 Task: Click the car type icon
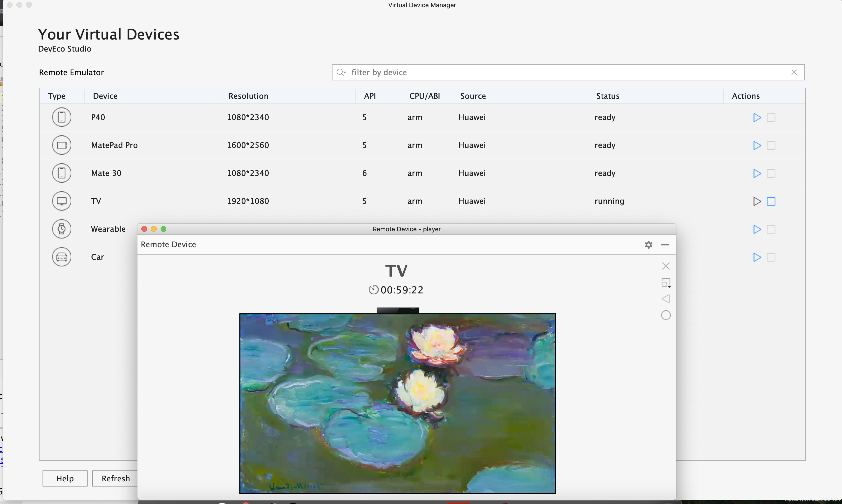pos(61,257)
